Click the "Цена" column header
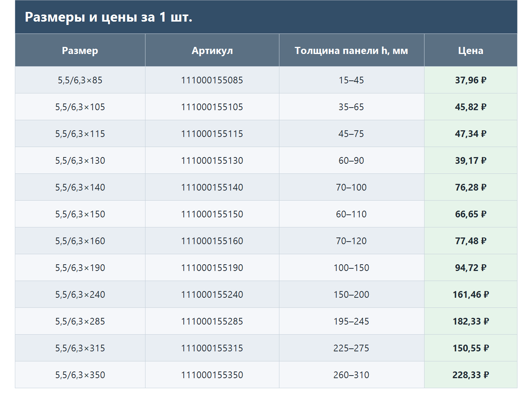Viewport: 532px width, 399px height. pos(471,51)
